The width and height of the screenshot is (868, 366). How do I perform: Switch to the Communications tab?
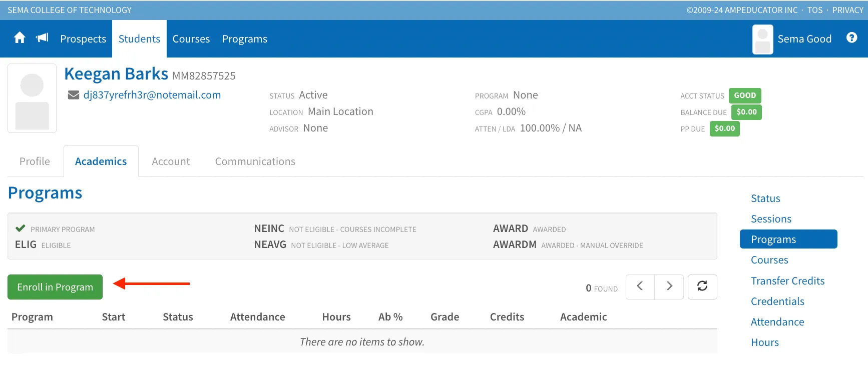255,161
